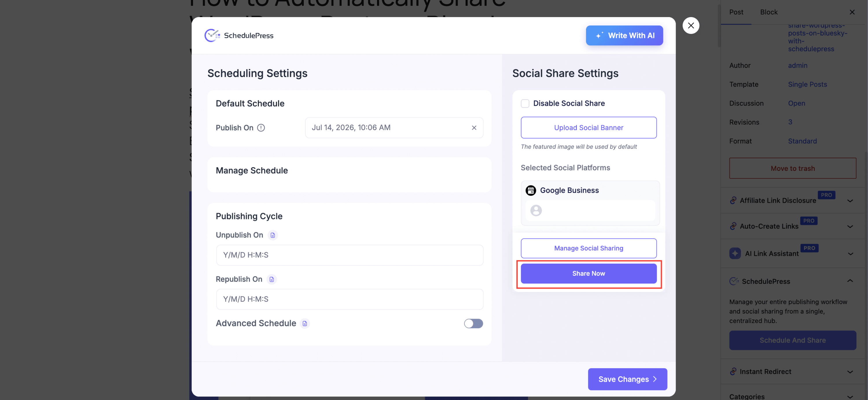868x400 pixels.
Task: Expand the Auto-Create Links panel
Action: point(850,226)
